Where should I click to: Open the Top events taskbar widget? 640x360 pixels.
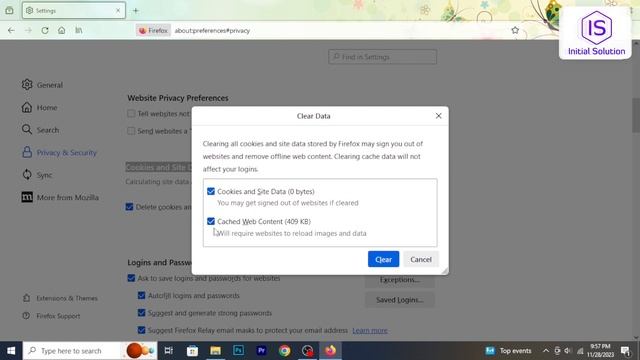[509, 351]
